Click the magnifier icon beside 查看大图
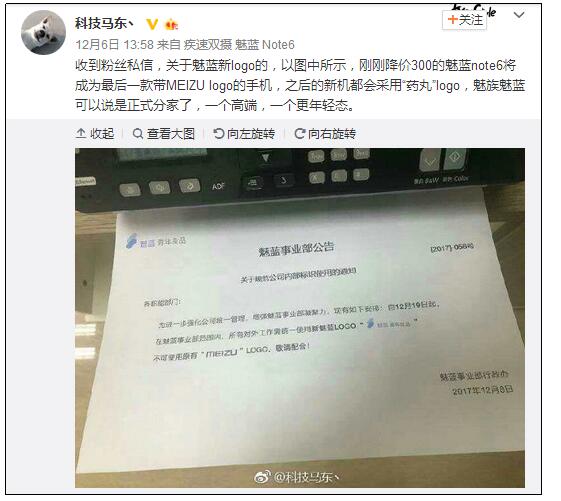The image size is (561, 501). pos(138,134)
